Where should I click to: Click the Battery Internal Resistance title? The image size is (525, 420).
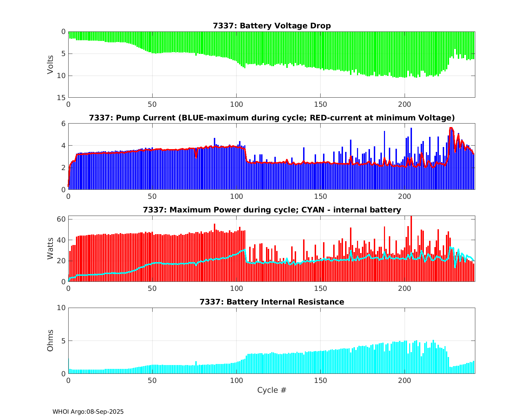tap(272, 302)
